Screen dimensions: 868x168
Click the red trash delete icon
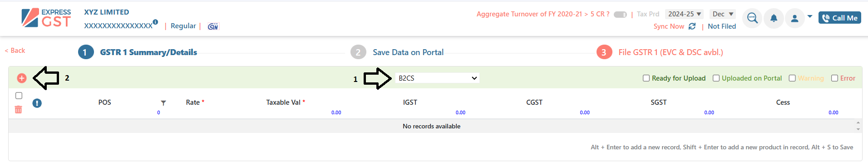(x=19, y=109)
